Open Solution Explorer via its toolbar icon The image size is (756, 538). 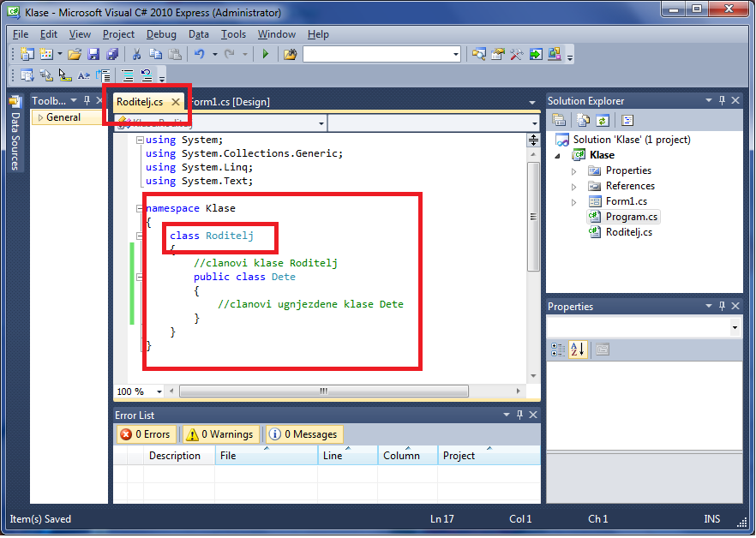[479, 54]
